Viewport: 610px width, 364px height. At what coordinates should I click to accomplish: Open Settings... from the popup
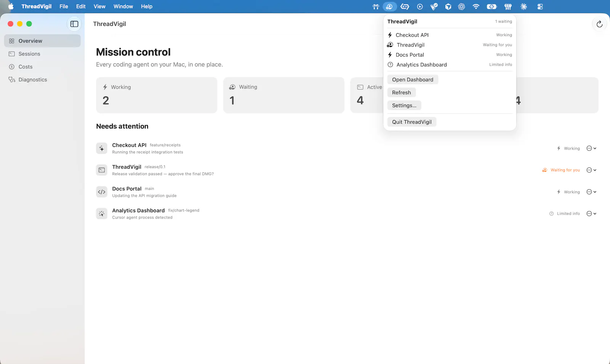coord(404,106)
